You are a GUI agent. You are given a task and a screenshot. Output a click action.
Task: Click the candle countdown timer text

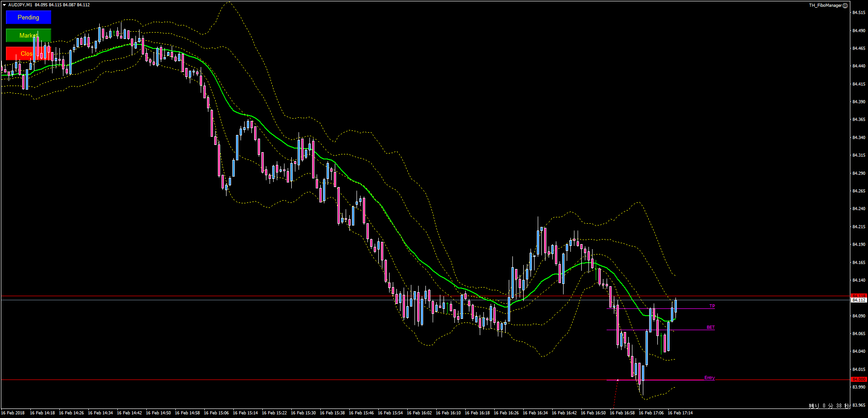829,406
